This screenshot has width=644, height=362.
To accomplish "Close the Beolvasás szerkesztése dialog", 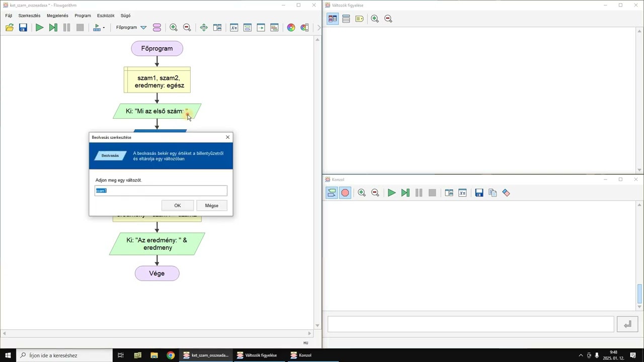I will coord(227,137).
